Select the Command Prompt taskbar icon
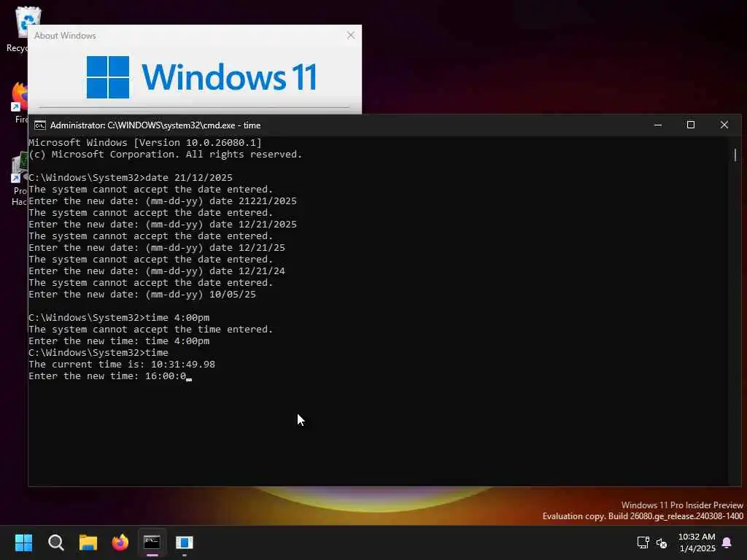Image resolution: width=747 pixels, height=560 pixels. [x=152, y=542]
